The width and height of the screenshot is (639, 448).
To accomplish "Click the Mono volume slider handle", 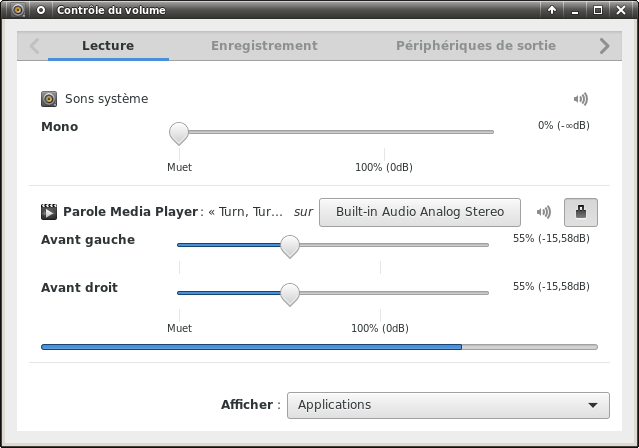I will coord(179,133).
